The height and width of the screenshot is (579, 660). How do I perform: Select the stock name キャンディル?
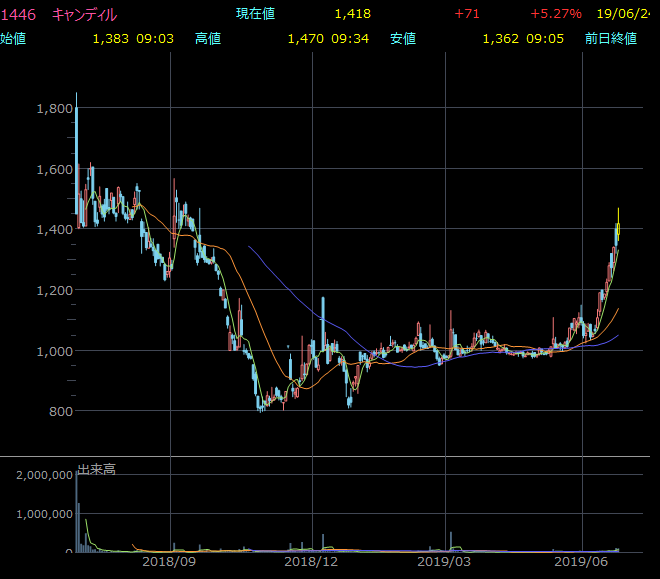(x=84, y=15)
